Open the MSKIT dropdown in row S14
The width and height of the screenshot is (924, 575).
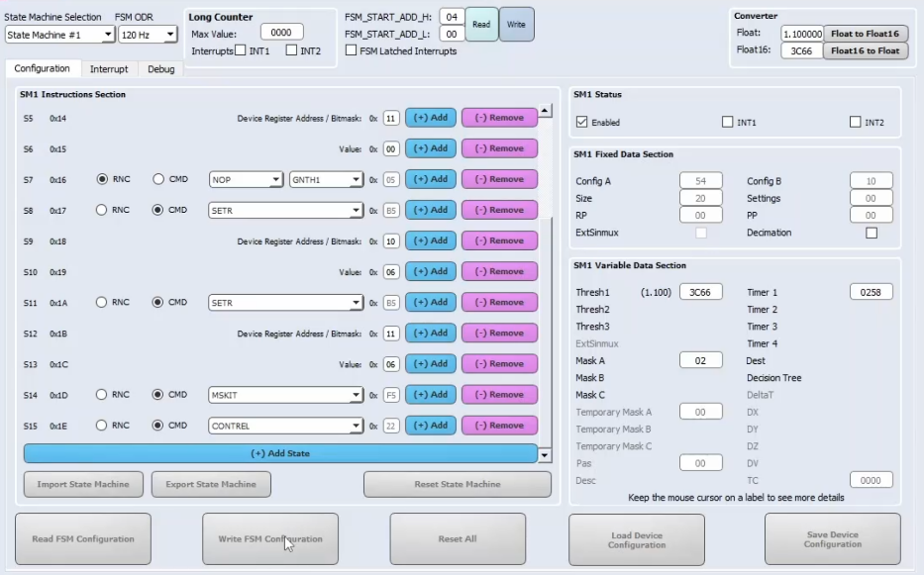(x=286, y=395)
